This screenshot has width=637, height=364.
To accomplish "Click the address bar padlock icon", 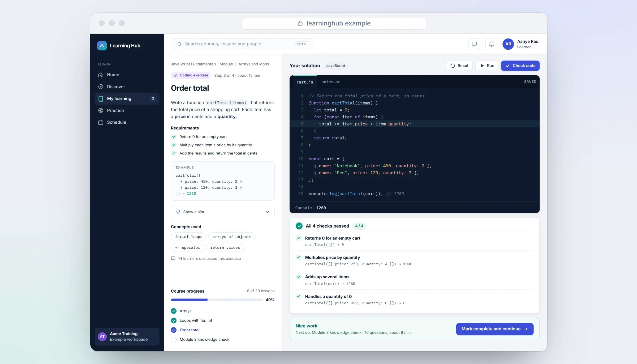I will 300,23.
